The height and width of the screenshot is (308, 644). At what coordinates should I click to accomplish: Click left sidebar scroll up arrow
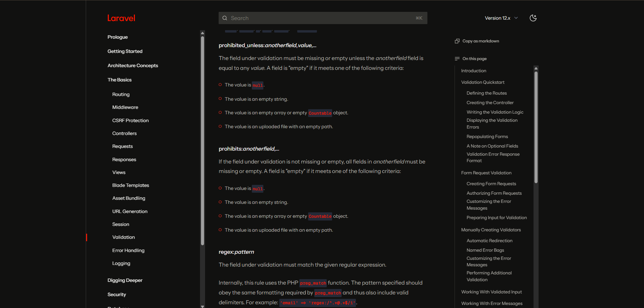(x=202, y=33)
